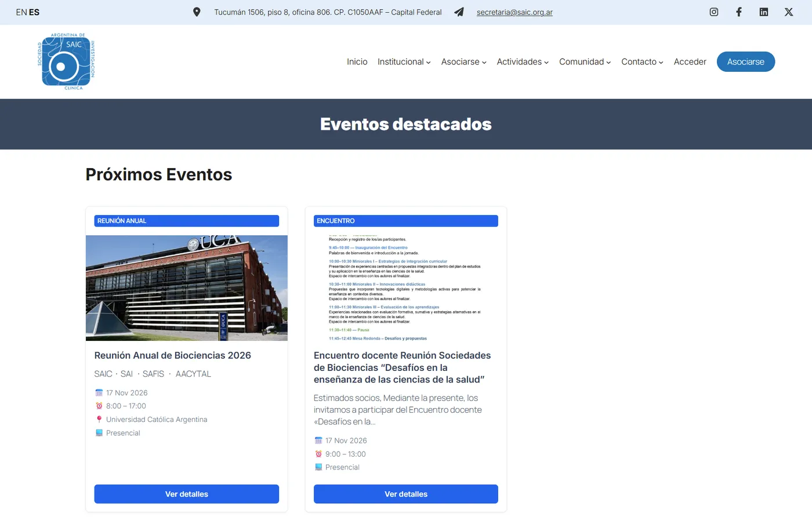Click the paper plane email icon
The width and height of the screenshot is (812, 528).
[x=459, y=12]
